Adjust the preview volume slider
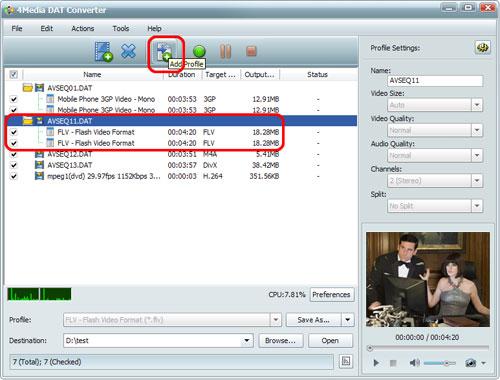Viewport: 500px width, 380px height. [x=440, y=363]
